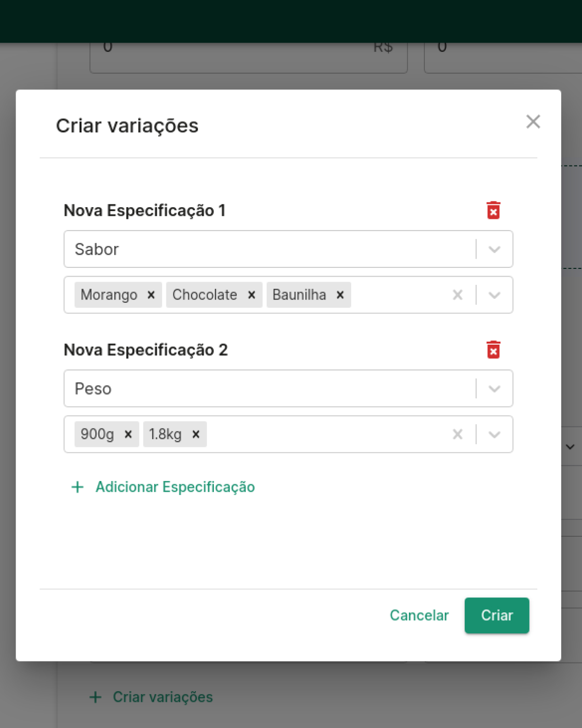Open the Peso specification dropdown
This screenshot has width=582, height=728.
288,388
